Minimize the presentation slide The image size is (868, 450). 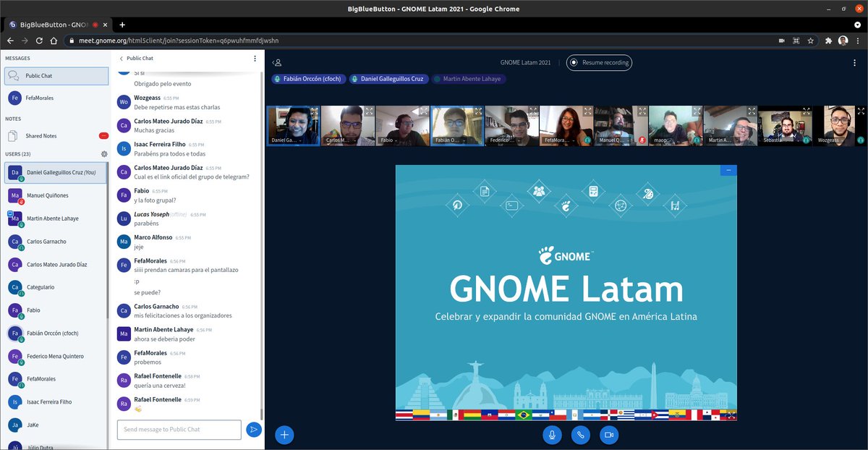(x=728, y=171)
